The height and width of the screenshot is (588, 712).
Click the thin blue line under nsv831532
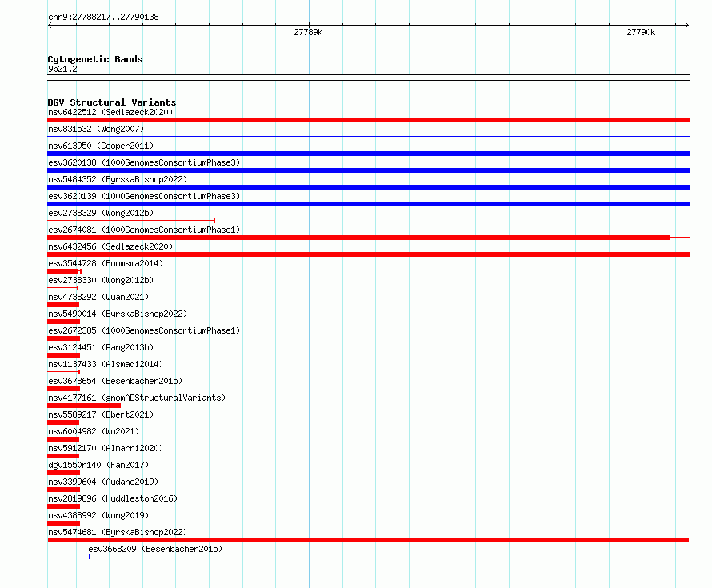click(x=368, y=136)
